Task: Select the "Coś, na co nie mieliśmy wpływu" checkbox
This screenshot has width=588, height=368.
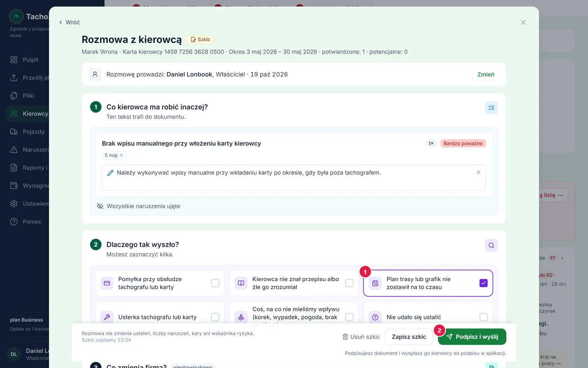Action: click(350, 317)
